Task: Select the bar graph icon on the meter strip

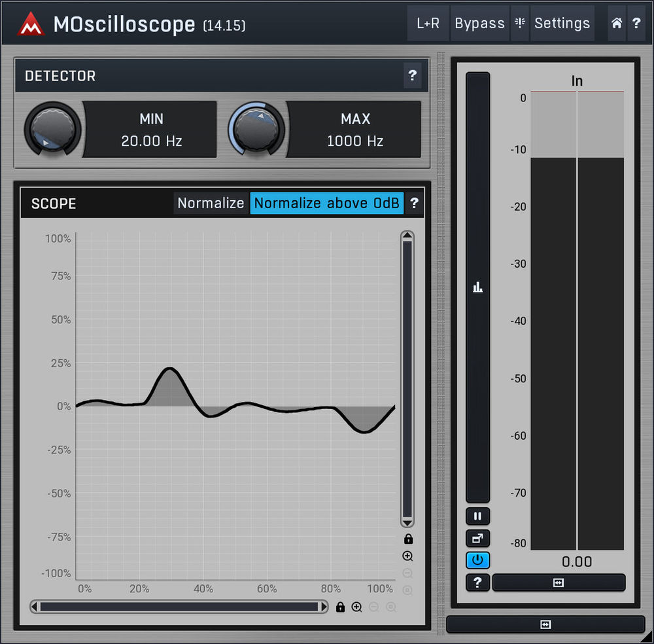Action: pos(477,286)
